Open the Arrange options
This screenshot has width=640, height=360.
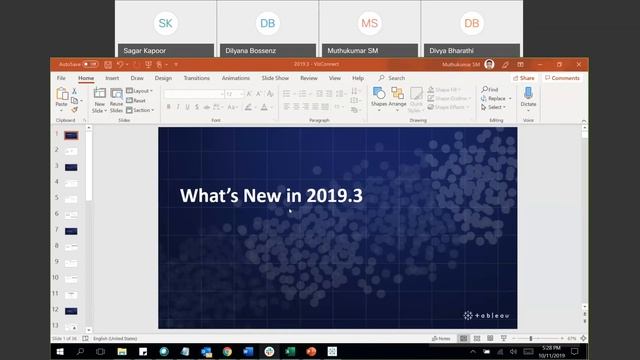[397, 99]
